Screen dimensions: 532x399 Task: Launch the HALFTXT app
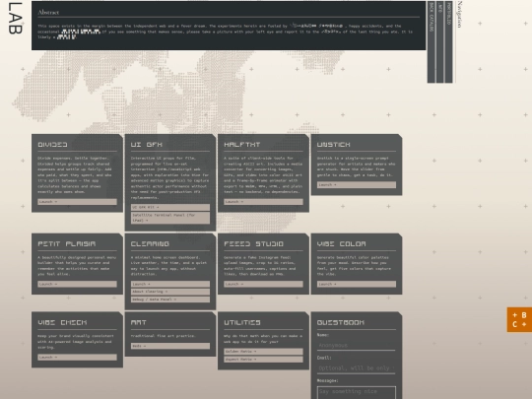tap(263, 202)
